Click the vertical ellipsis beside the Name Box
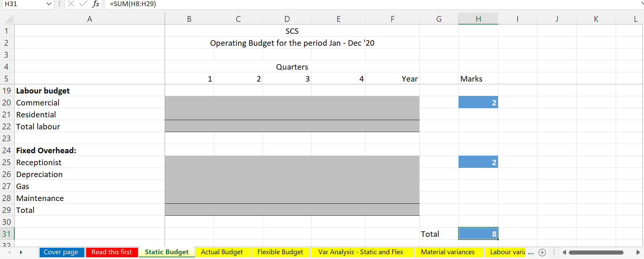Viewport: 644px width, 259px height. (59, 4)
